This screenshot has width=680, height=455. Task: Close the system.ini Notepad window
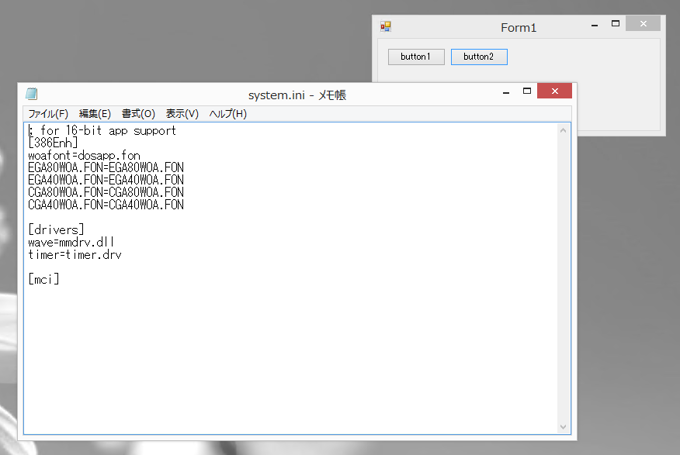(x=554, y=91)
